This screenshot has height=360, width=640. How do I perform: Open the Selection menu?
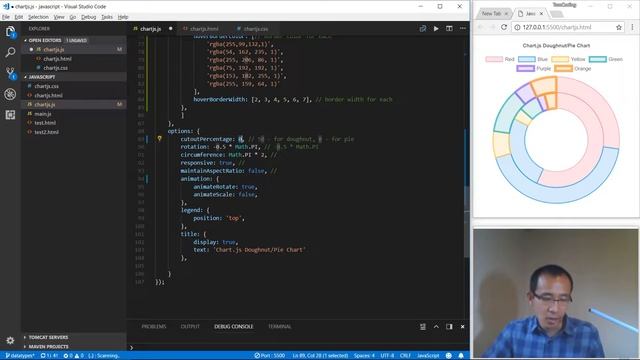(x=38, y=17)
